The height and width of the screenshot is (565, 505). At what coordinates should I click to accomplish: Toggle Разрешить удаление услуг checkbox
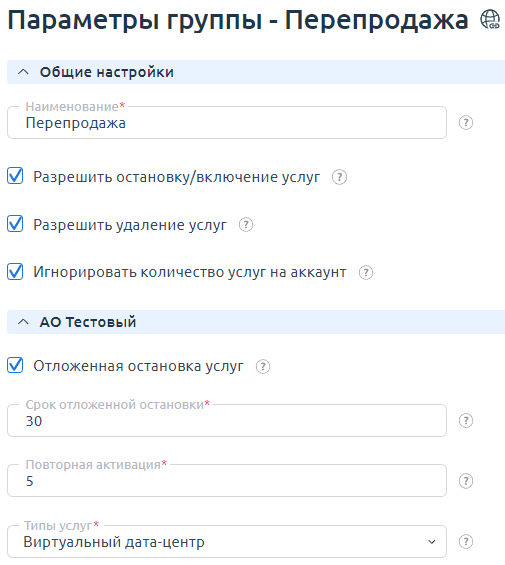(15, 224)
